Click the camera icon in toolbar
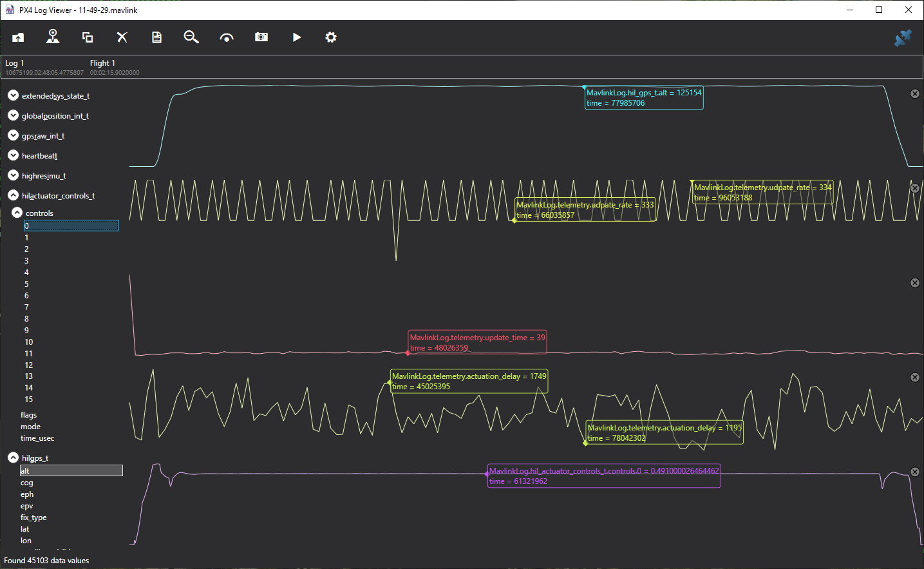Viewport: 924px width, 569px height. click(261, 37)
